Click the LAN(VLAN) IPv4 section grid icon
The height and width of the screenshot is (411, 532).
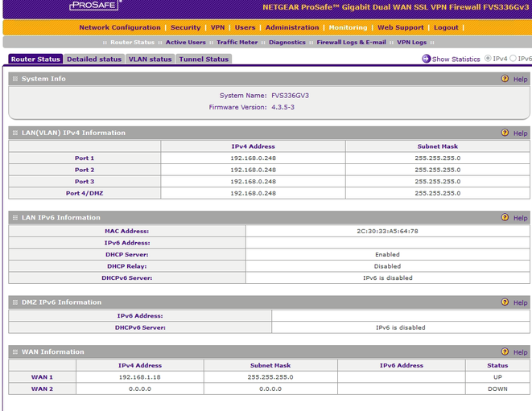click(x=15, y=133)
